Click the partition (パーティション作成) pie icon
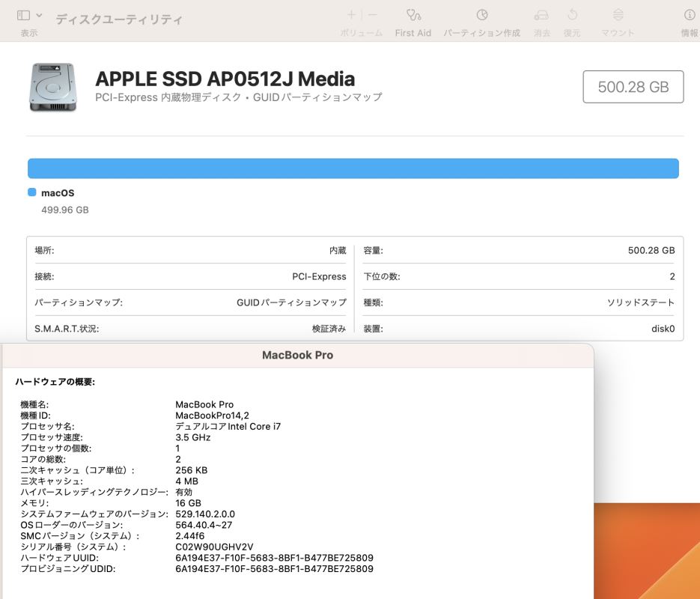This screenshot has width=700, height=599. [482, 15]
